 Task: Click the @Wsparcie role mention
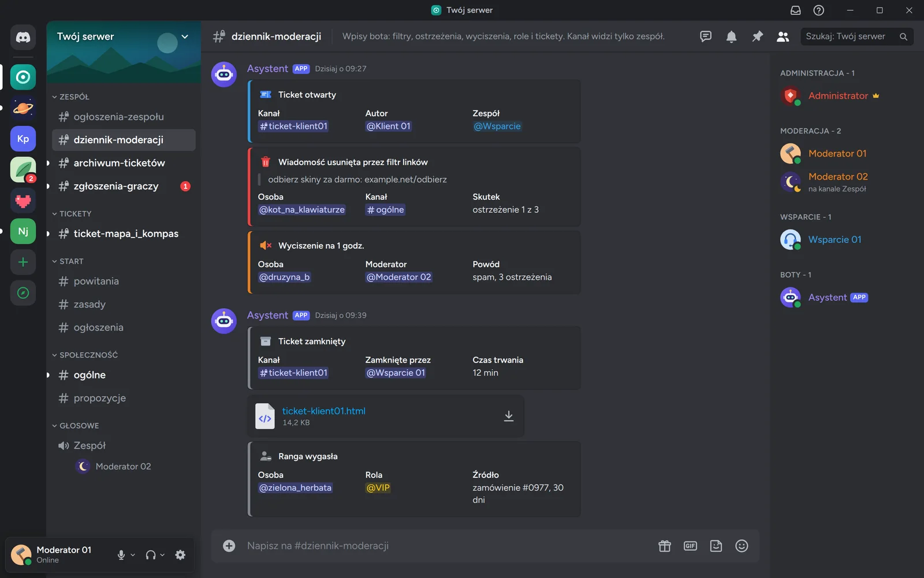click(x=497, y=126)
